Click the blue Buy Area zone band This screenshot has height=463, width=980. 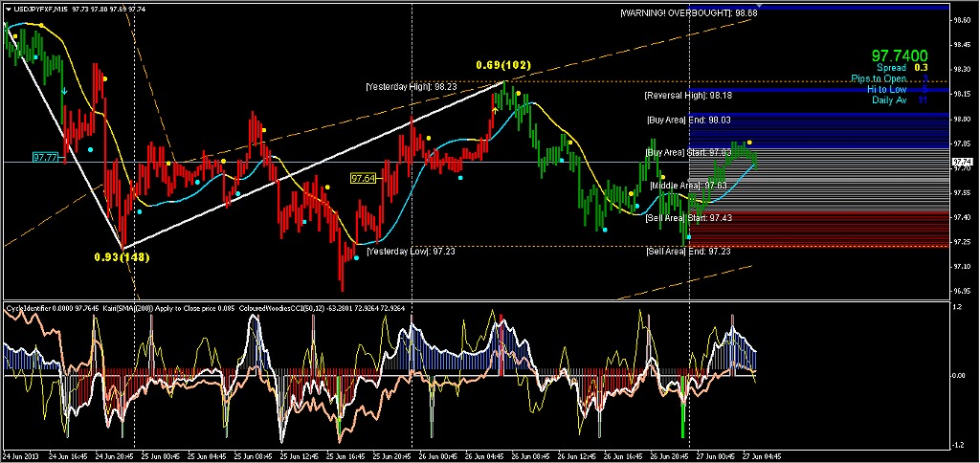(819, 130)
